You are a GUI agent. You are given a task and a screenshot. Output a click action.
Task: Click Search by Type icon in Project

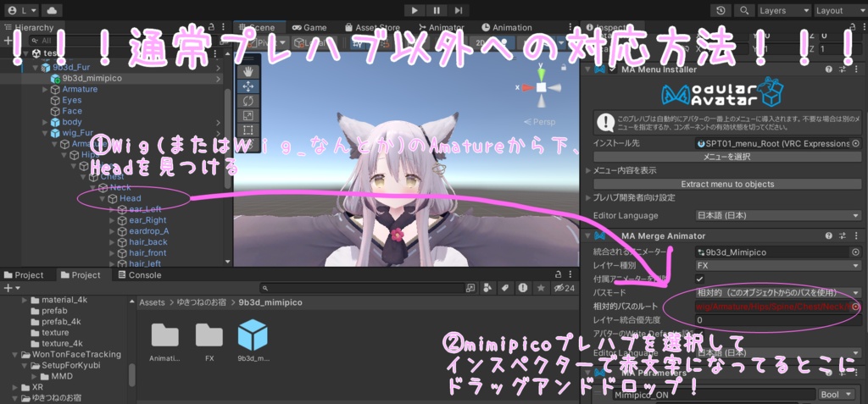coord(487,288)
